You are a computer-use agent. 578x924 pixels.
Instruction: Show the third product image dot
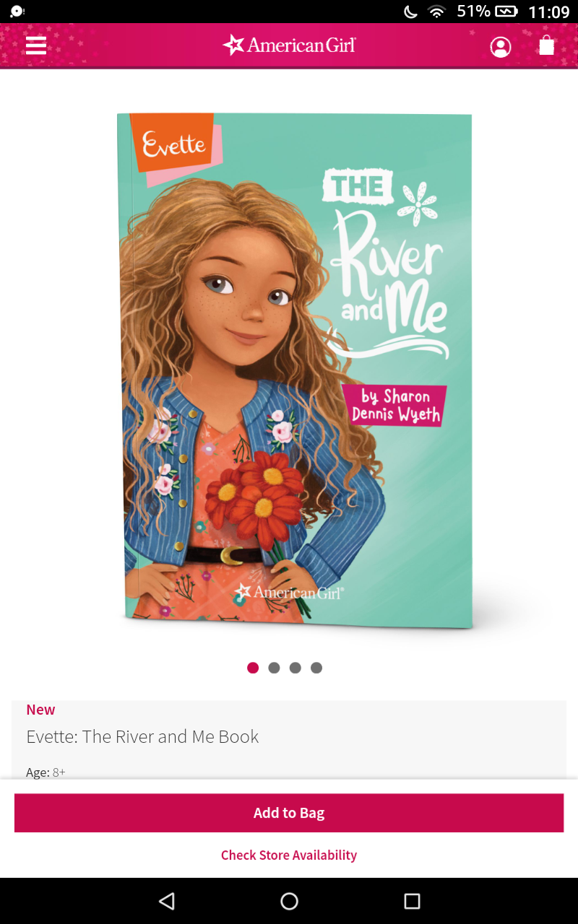pyautogui.click(x=295, y=668)
